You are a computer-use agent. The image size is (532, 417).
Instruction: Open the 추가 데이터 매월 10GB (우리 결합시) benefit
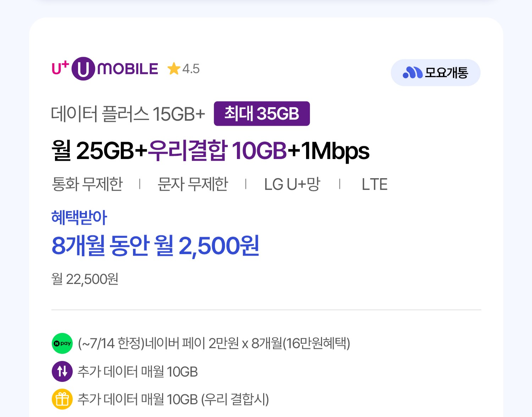(173, 399)
